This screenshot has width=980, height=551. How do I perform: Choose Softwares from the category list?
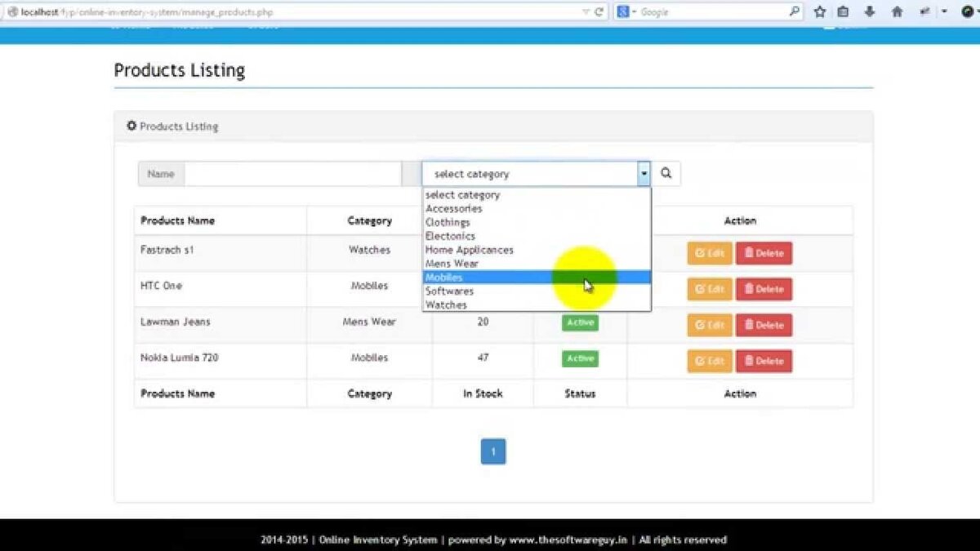click(x=537, y=291)
